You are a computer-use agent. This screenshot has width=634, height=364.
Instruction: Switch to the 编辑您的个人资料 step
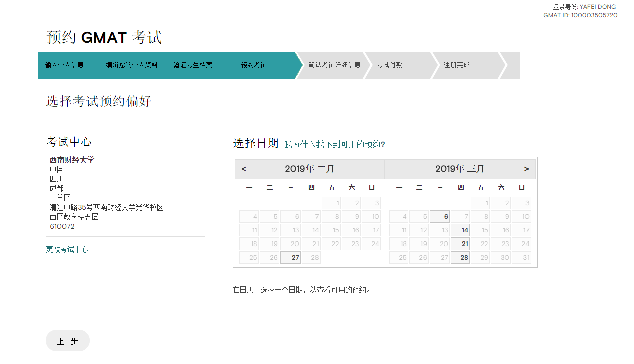coord(131,65)
